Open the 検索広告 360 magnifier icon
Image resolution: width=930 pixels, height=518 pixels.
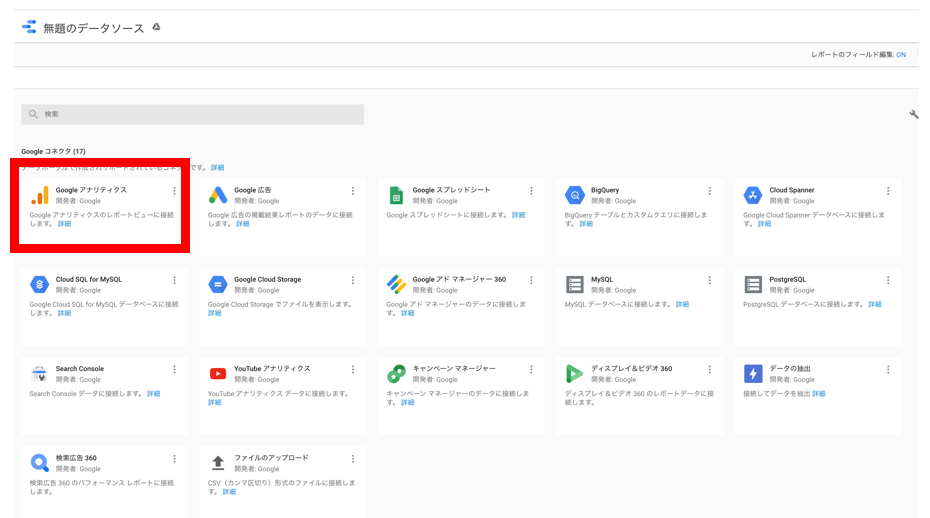pyautogui.click(x=40, y=463)
